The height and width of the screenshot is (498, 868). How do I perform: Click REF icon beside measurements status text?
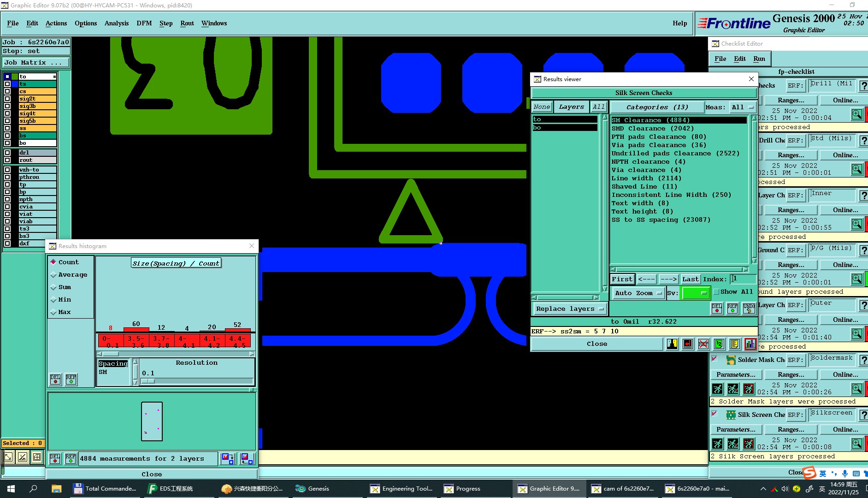click(71, 459)
